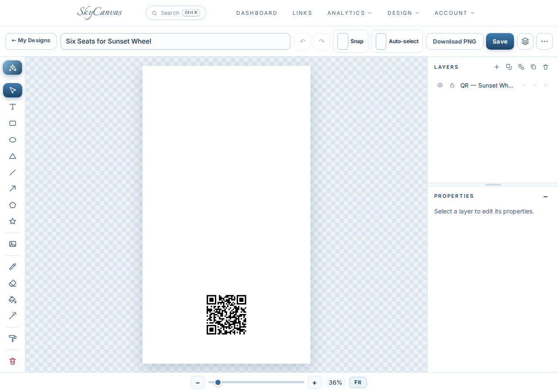The width and height of the screenshot is (558, 392).
Task: Focus the Search box
Action: (176, 13)
